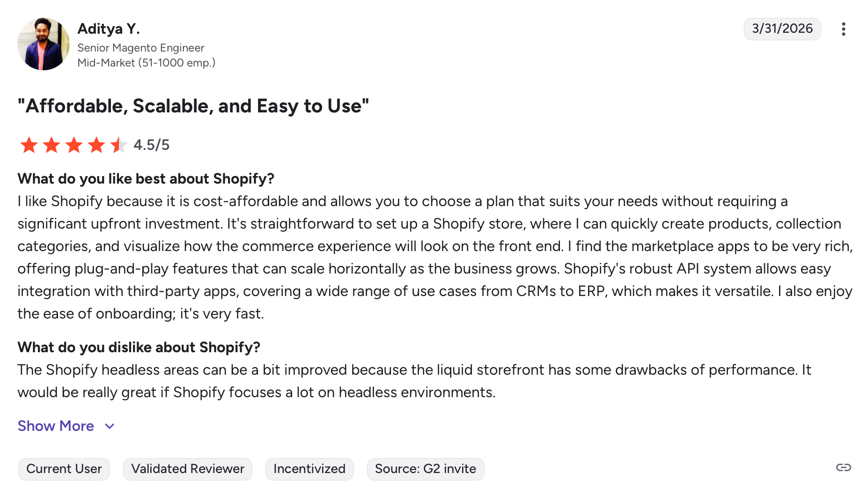This screenshot has height=503, width=868.
Task: Click the half-filled fifth rating star
Action: coord(118,145)
